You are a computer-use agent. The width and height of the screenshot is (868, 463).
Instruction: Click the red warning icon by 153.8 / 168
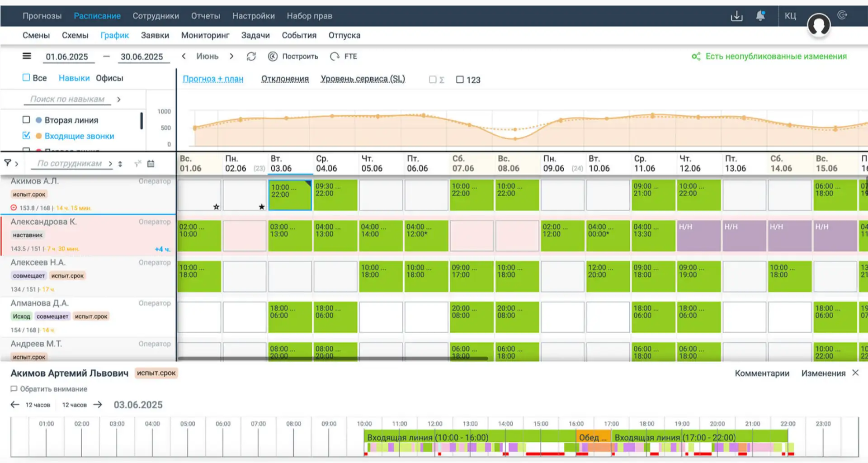14,208
